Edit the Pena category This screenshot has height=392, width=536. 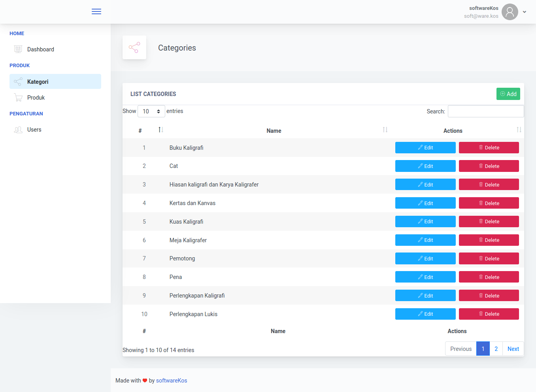pyautogui.click(x=425, y=277)
